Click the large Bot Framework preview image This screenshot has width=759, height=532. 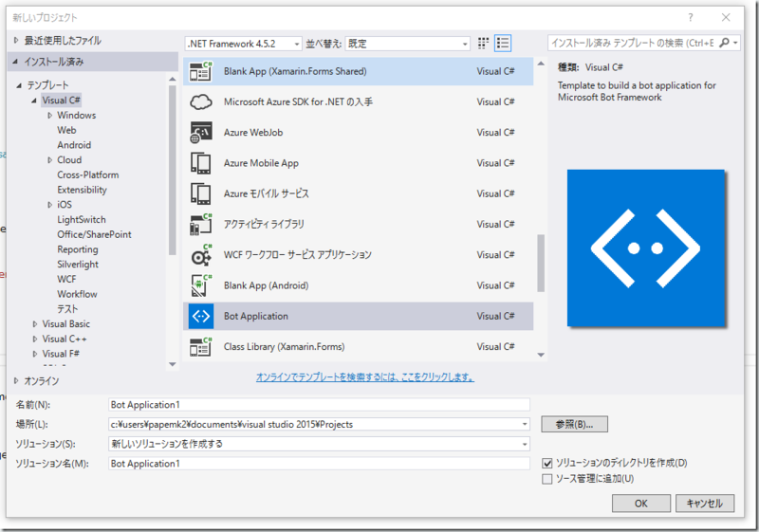646,248
